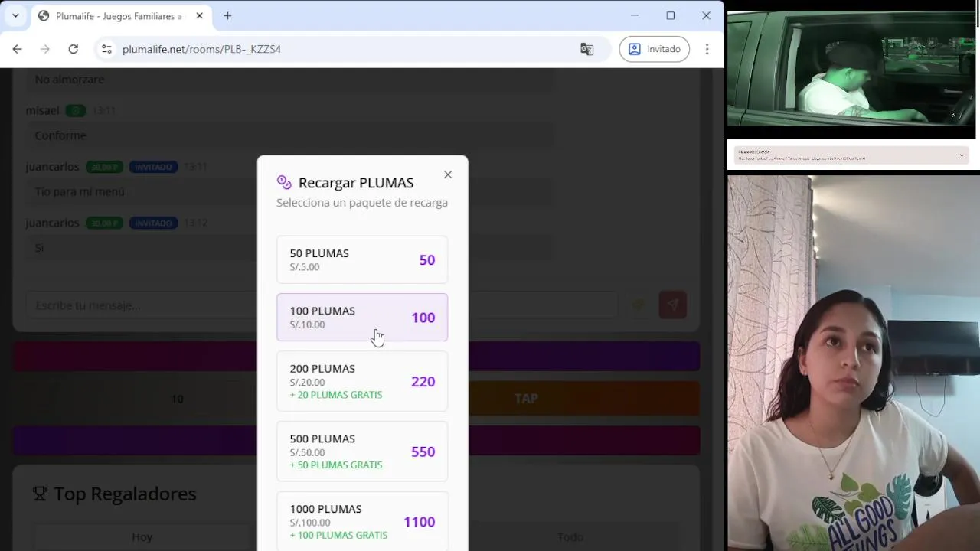
Task: Open Chrome's three-dot menu
Action: 707,49
